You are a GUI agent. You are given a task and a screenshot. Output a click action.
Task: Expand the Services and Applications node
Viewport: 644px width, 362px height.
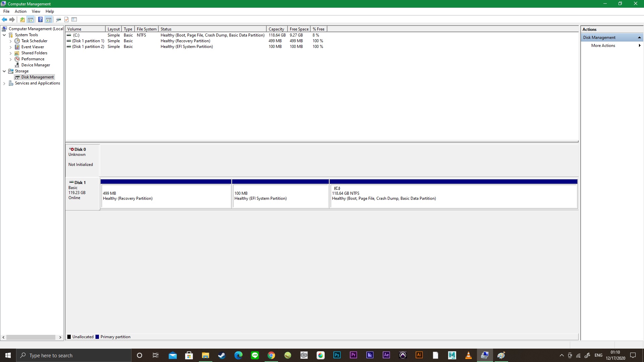(x=4, y=83)
